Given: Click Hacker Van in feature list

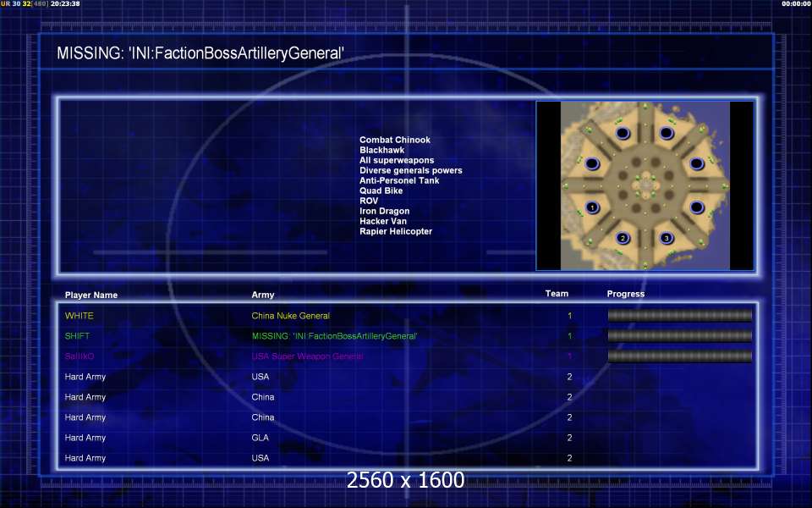Looking at the screenshot, I should (383, 221).
